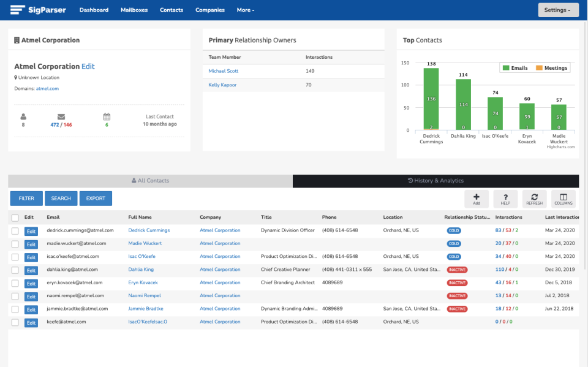Viewport: 588px width, 367px height.
Task: Click Dedrick Cummings' green chart bar
Action: point(431,99)
